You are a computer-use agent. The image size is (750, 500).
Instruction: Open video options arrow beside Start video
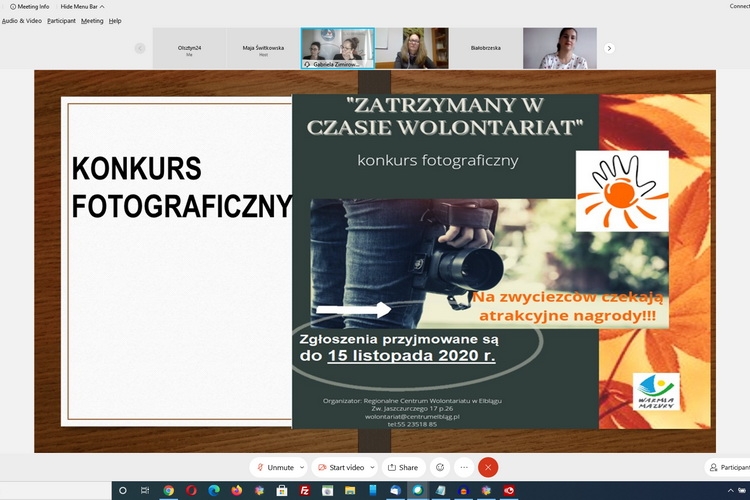click(x=372, y=467)
